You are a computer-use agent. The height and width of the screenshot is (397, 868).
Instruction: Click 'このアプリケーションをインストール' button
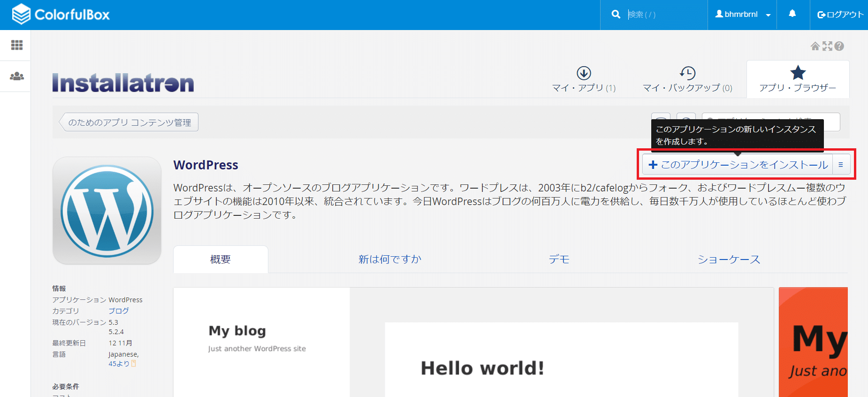[x=738, y=165]
